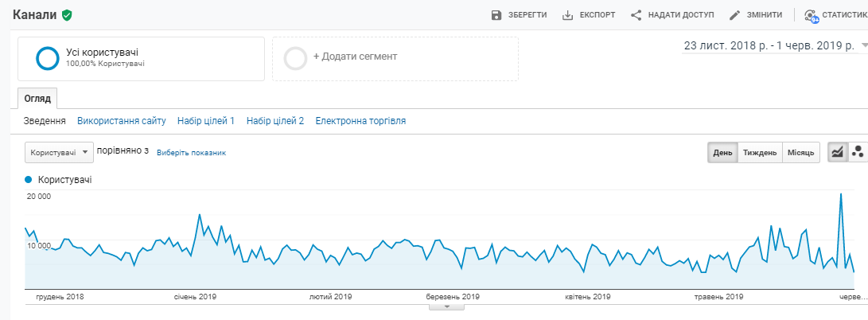The image size is (868, 320).
Task: Click the green verified shield icon
Action: tap(67, 15)
